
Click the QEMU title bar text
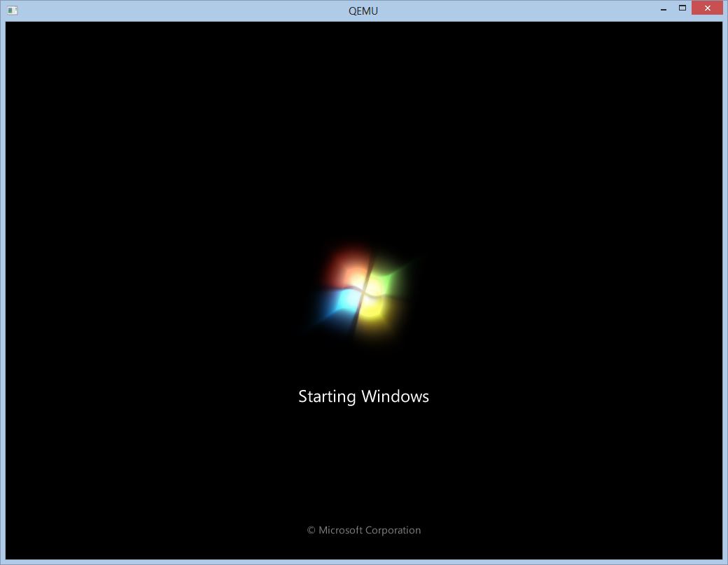pos(363,11)
